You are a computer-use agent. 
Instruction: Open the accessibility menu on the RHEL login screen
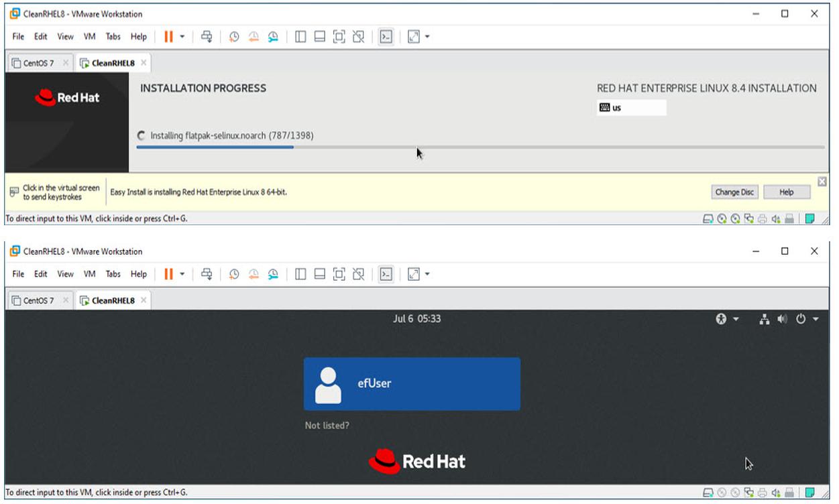726,320
